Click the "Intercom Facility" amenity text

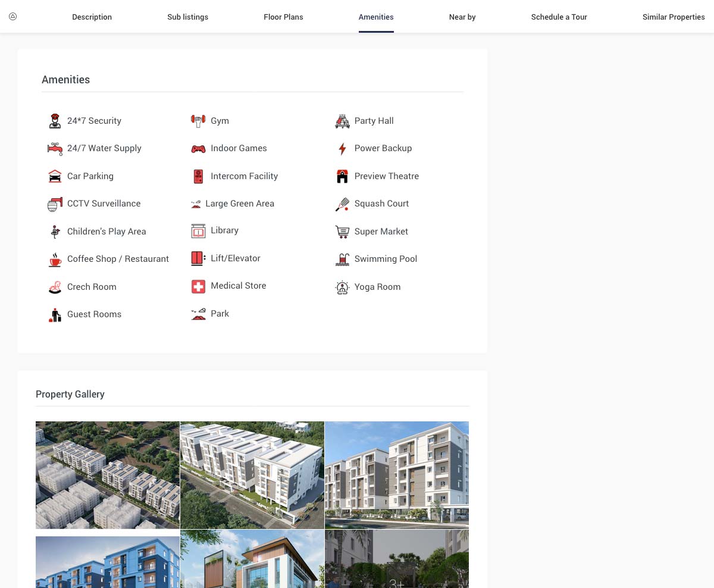click(245, 176)
